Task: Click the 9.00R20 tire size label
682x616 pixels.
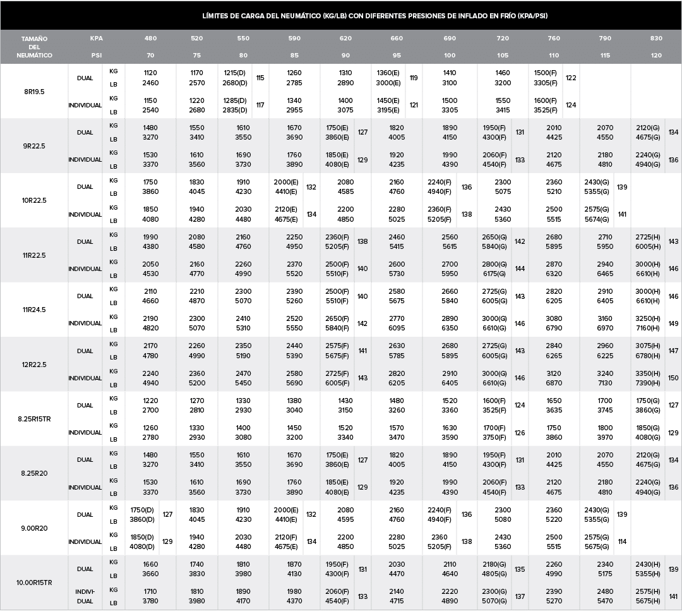Action: point(34,528)
